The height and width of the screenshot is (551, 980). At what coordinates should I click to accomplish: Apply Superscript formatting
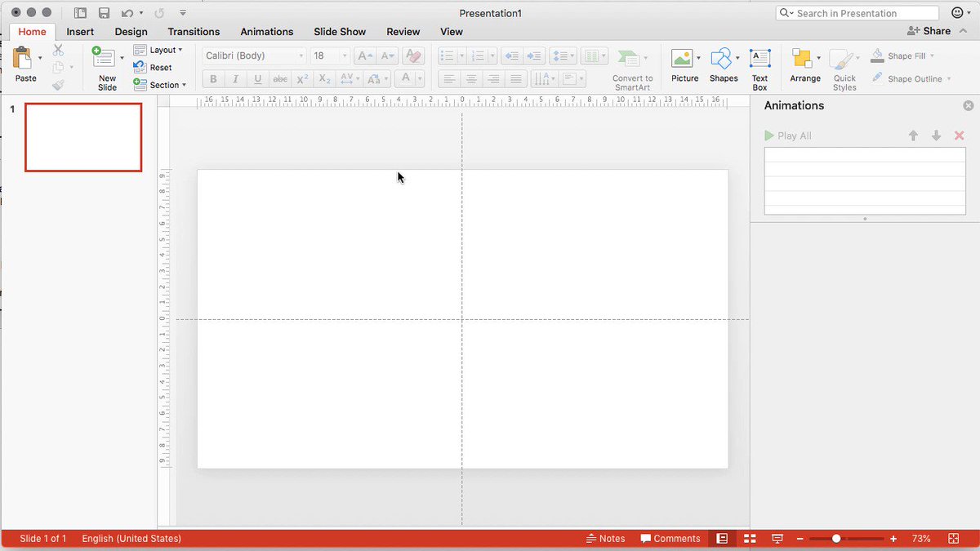click(x=302, y=79)
